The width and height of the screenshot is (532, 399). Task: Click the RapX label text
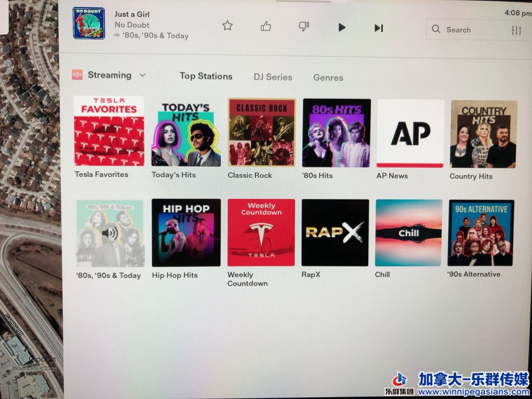tap(311, 274)
